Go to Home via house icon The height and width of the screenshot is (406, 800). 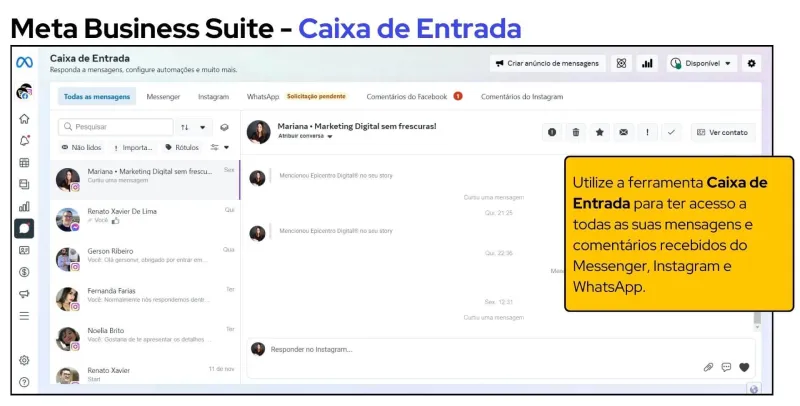[x=24, y=119]
